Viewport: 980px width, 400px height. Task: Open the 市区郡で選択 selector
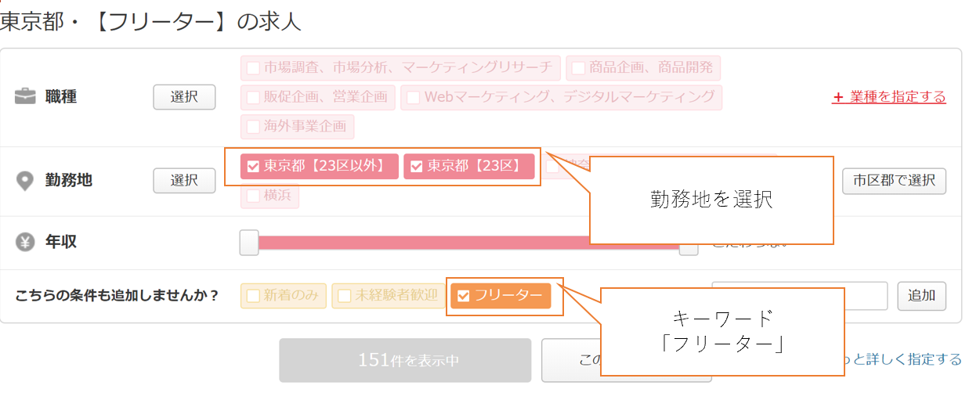(894, 181)
